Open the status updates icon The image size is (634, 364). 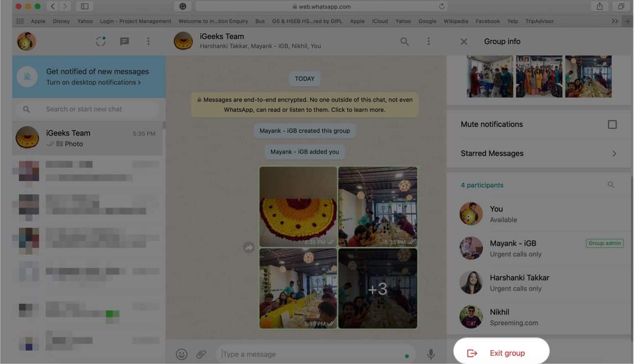coord(101,41)
